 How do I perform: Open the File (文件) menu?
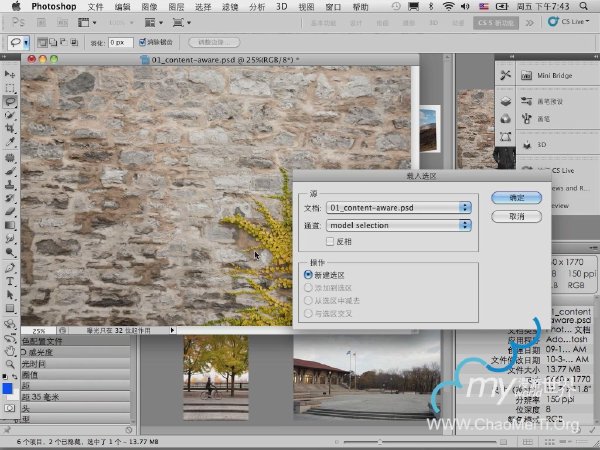96,7
